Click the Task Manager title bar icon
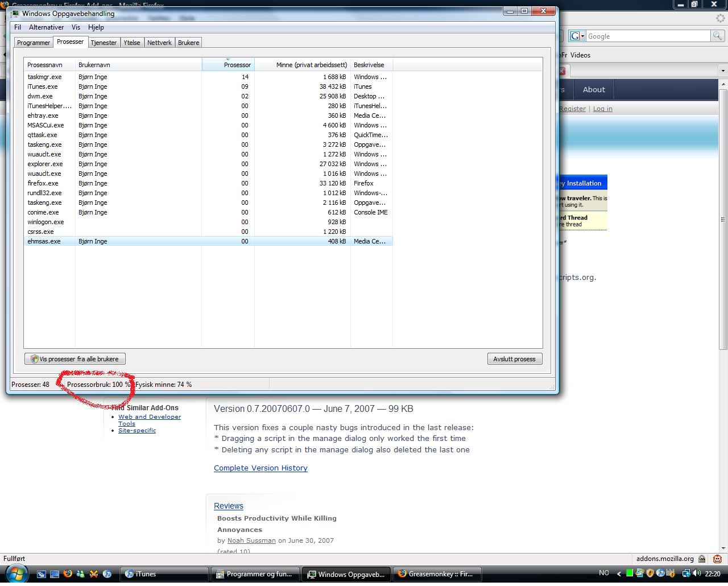Viewport: 728px width, 586px height. coord(15,13)
